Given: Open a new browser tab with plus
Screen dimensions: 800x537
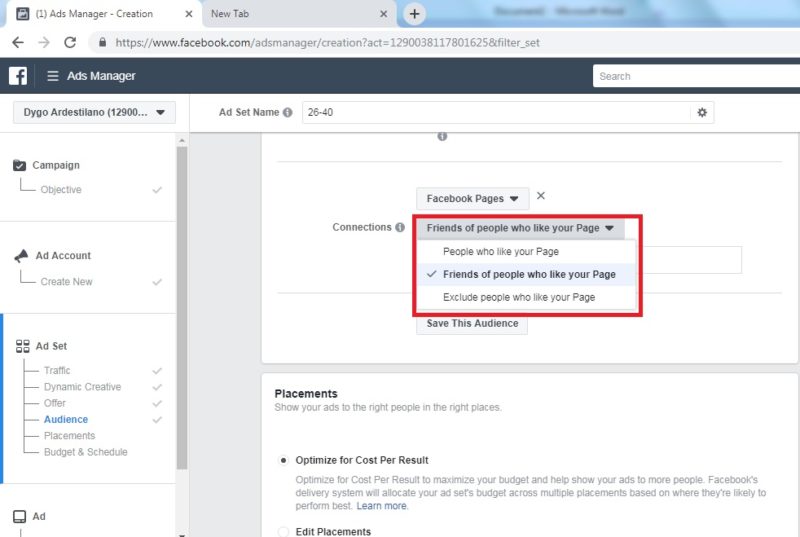Looking at the screenshot, I should 414,14.
